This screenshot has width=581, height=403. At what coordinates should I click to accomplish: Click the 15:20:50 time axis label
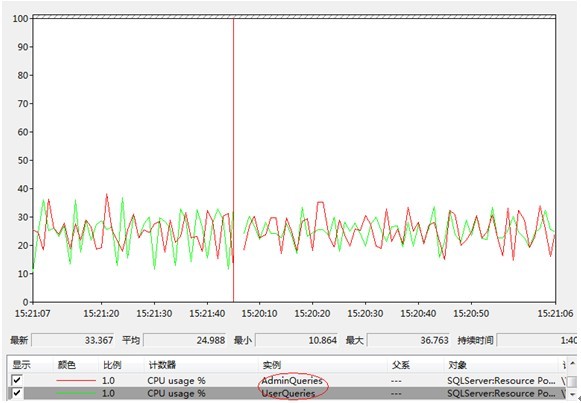(x=471, y=313)
